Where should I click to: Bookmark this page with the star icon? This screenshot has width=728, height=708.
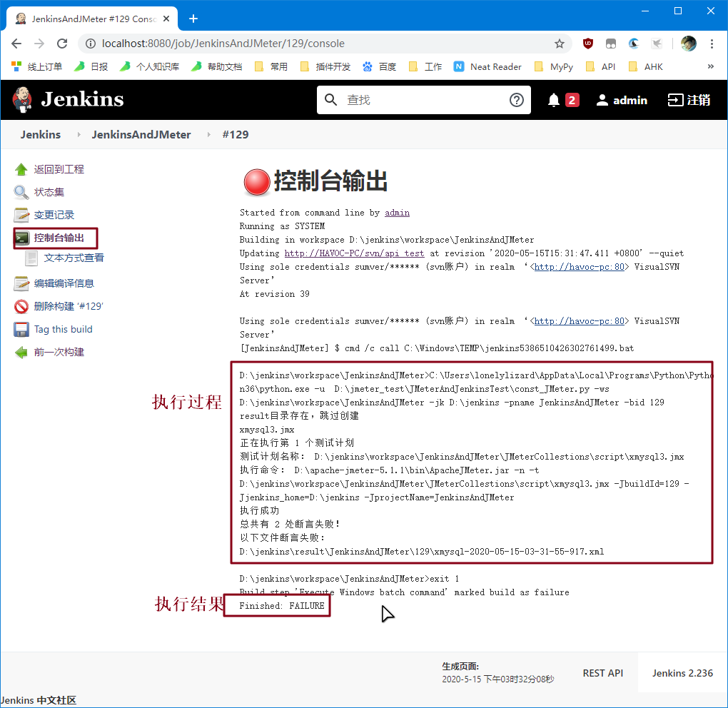pos(560,44)
